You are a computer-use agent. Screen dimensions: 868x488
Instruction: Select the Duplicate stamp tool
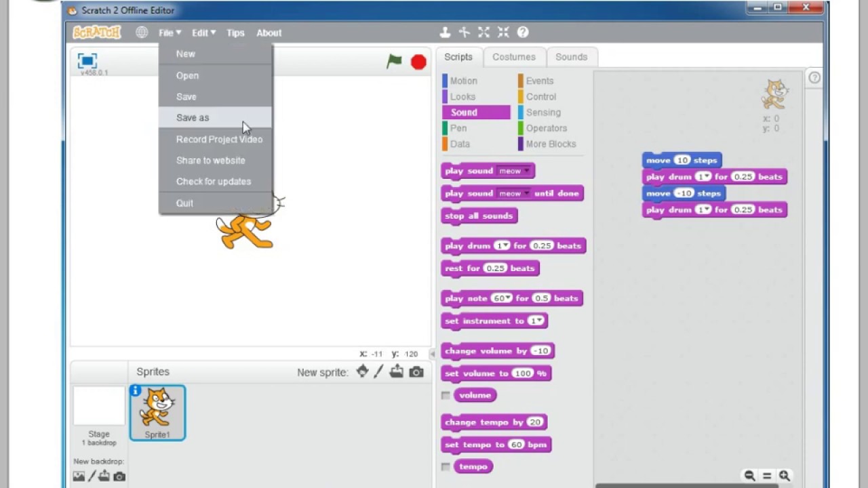pyautogui.click(x=445, y=32)
